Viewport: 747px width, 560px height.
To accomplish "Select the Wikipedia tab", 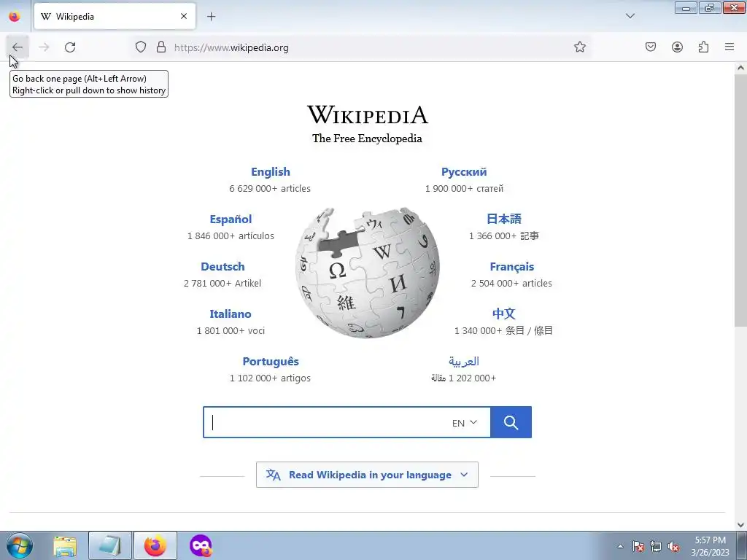I will point(115,16).
